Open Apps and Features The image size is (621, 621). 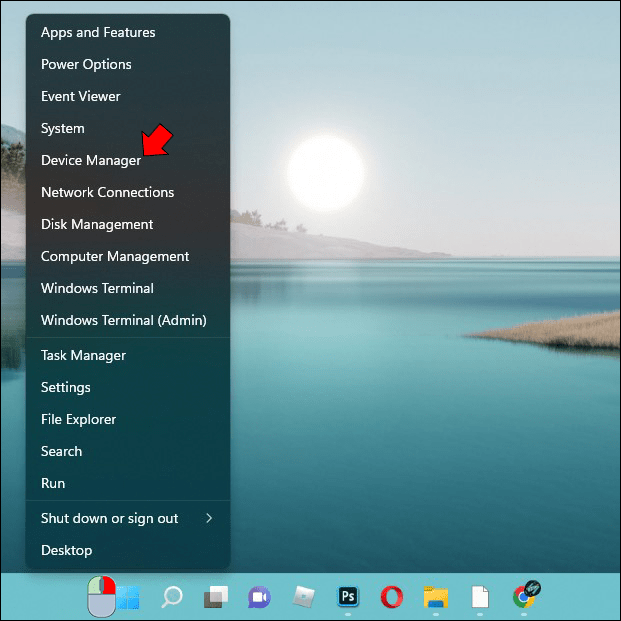click(x=98, y=32)
